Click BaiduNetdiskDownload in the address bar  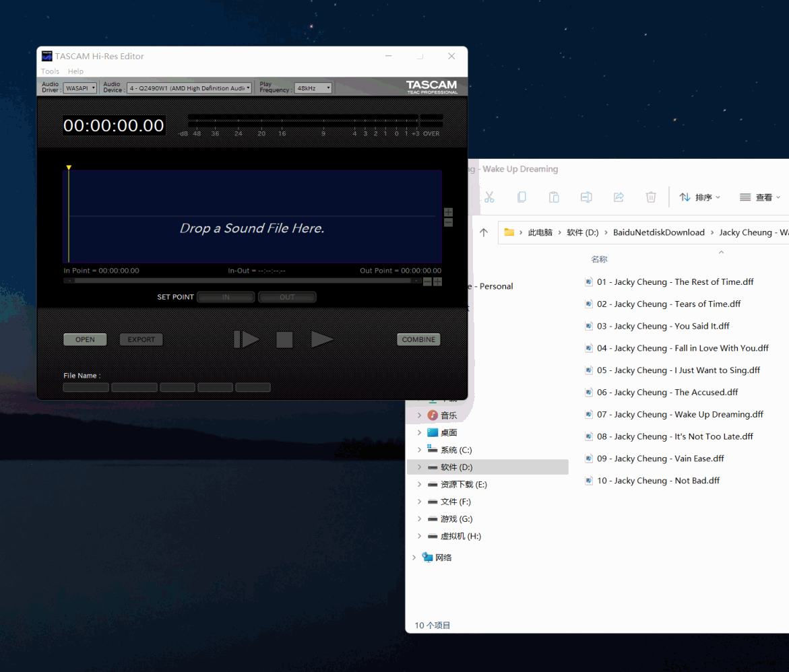tap(659, 232)
